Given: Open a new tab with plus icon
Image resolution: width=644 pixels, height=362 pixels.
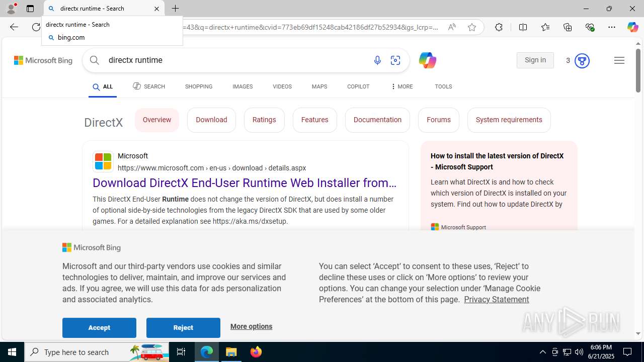Looking at the screenshot, I should coord(175,9).
